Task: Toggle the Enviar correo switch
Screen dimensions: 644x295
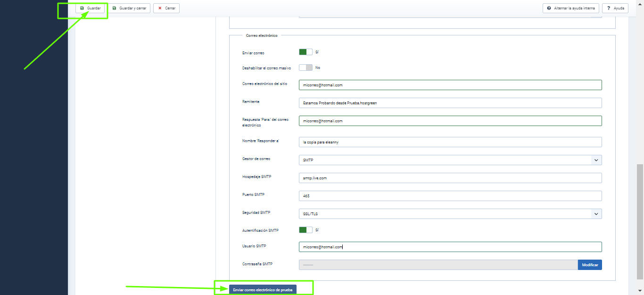Action: click(305, 52)
